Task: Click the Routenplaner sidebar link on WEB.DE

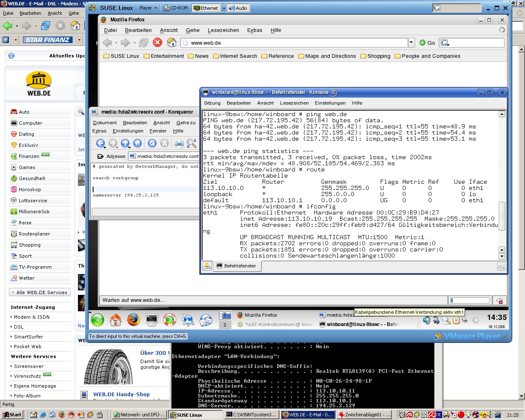Action: 34,234
